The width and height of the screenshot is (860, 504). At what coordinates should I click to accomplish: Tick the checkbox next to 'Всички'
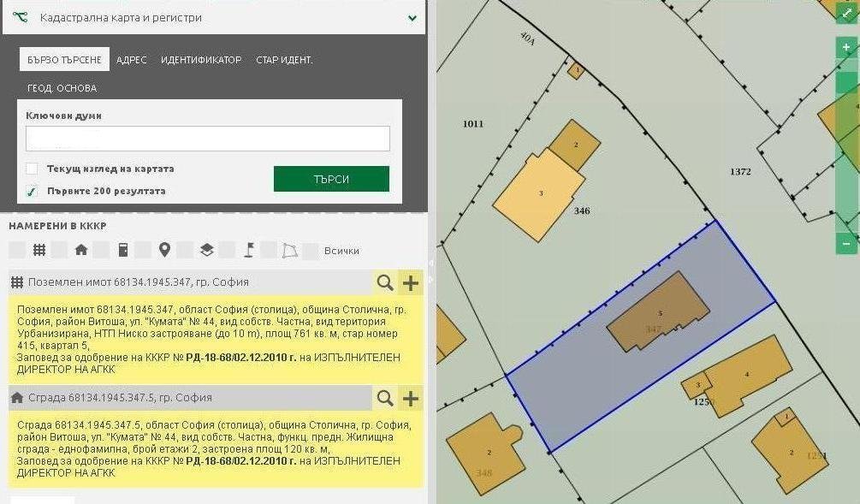coord(311,251)
